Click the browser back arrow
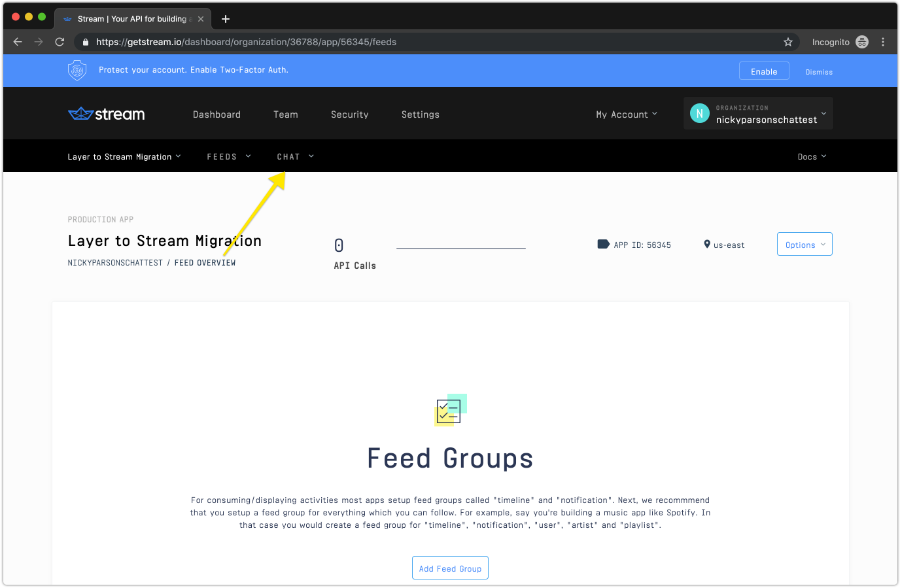This screenshot has width=900, height=588. pos(18,42)
